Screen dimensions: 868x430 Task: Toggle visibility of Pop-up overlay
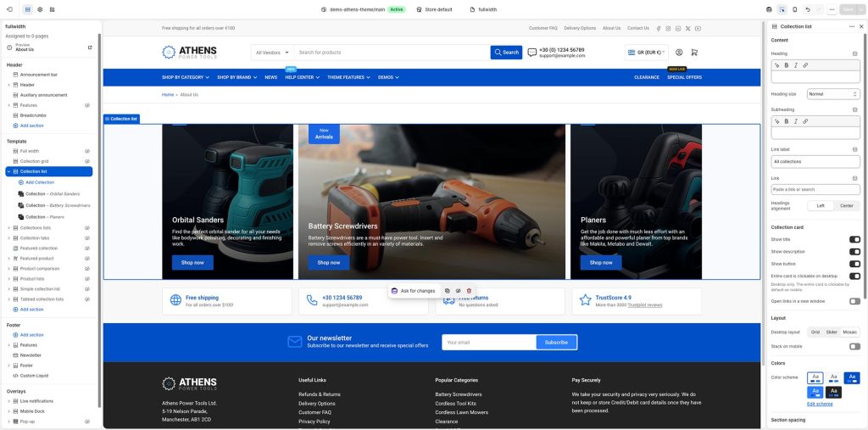click(x=87, y=422)
